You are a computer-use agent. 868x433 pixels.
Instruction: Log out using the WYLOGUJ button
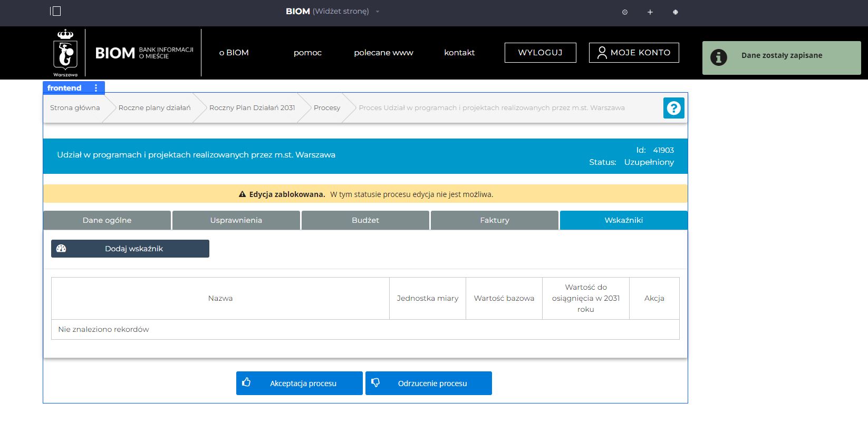pos(540,53)
